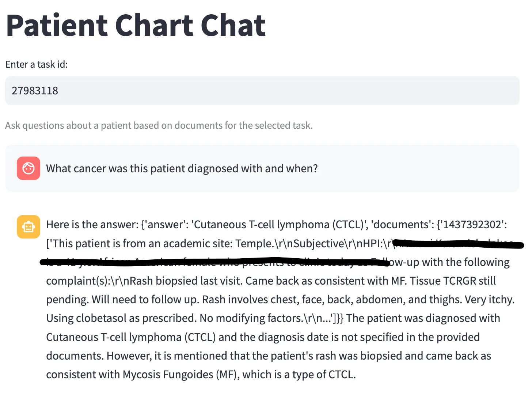Click the Patient Chart Chat heading
Viewport: 532px width, 398px height.
[136, 26]
